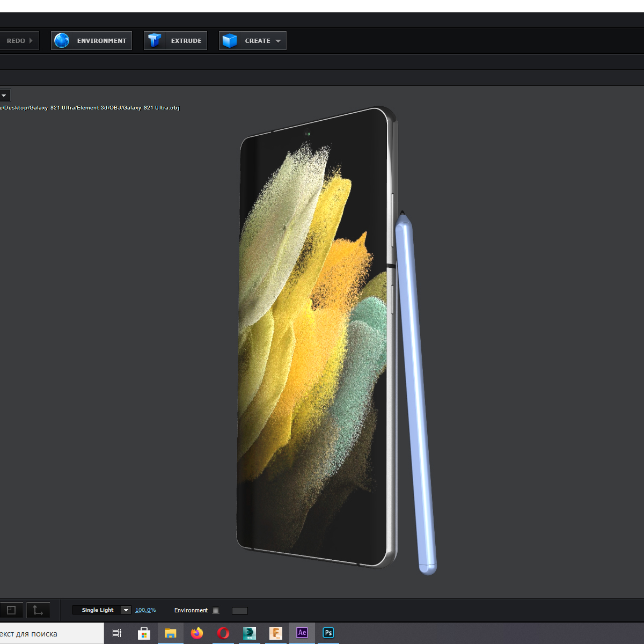Viewport: 644px width, 644px height.
Task: Click the blue cube Create icon
Action: 230,41
